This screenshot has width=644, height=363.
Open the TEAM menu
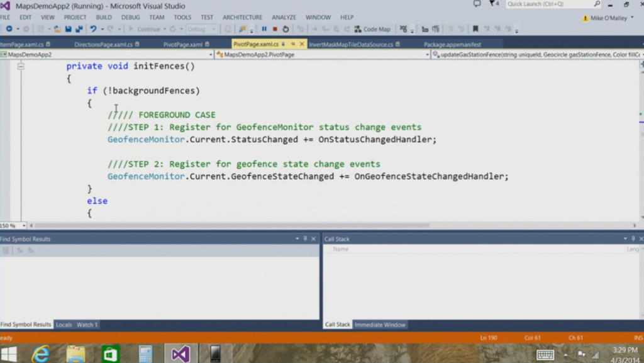[157, 17]
